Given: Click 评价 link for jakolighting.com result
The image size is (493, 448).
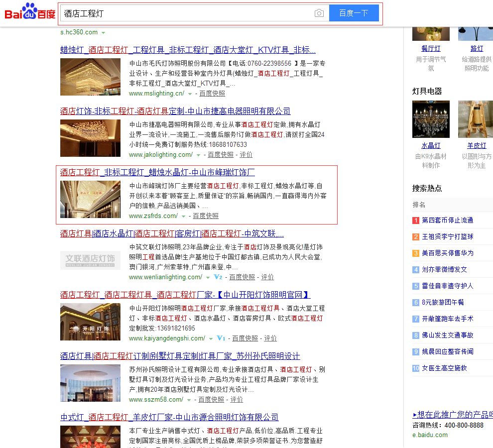Looking at the screenshot, I should (246, 155).
